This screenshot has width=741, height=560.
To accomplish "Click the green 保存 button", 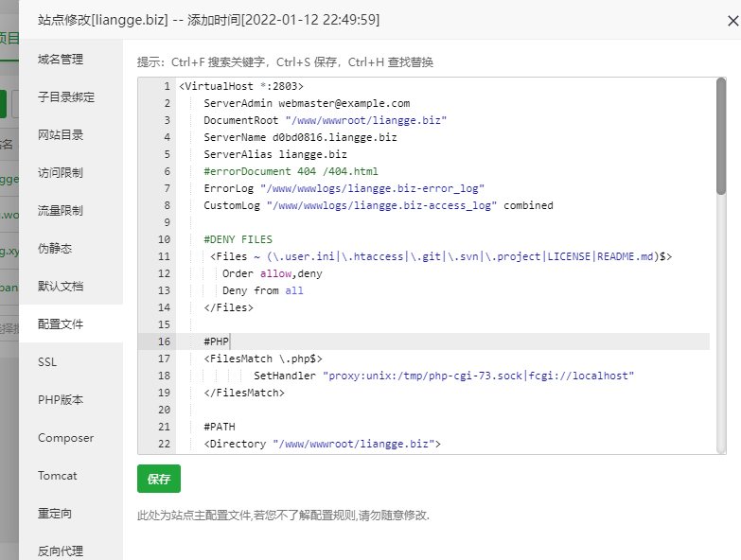I will (158, 479).
